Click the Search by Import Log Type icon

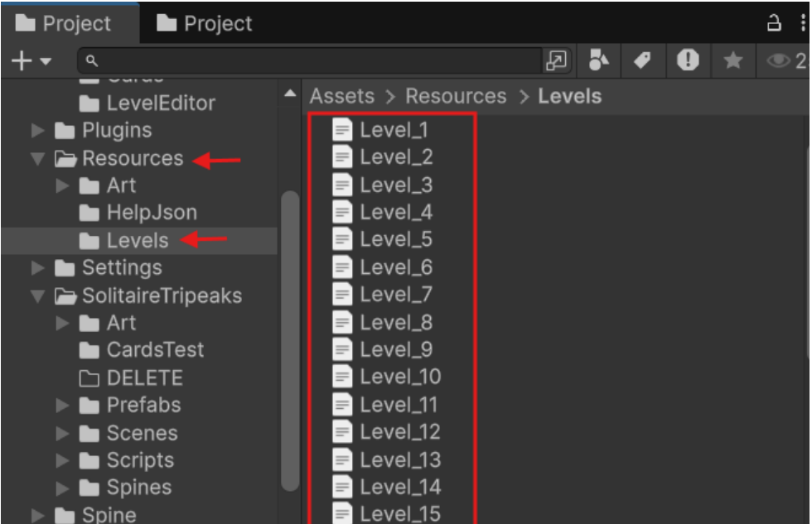click(688, 60)
